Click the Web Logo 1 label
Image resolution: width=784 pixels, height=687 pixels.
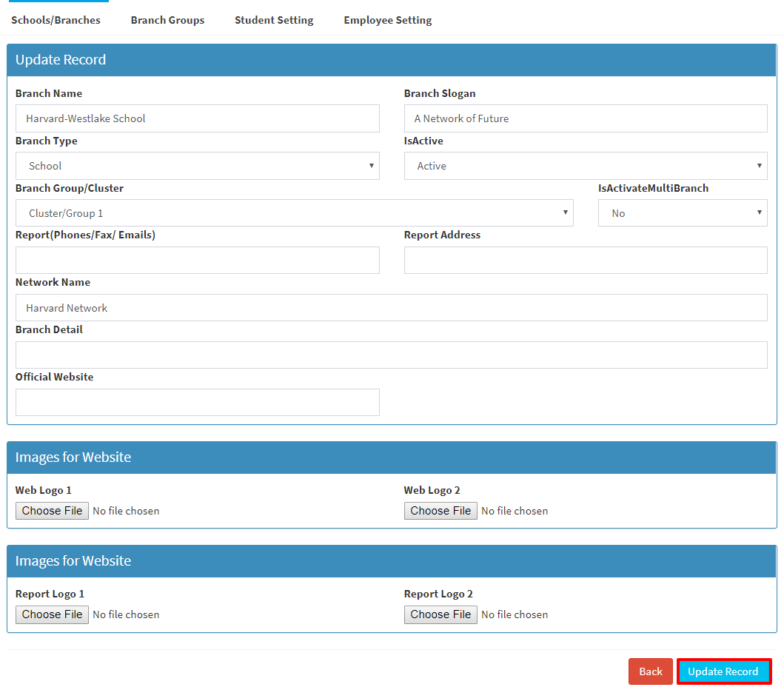[44, 490]
